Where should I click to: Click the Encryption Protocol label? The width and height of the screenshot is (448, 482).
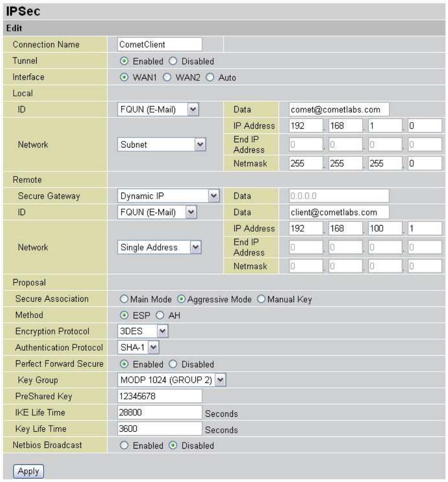52,331
